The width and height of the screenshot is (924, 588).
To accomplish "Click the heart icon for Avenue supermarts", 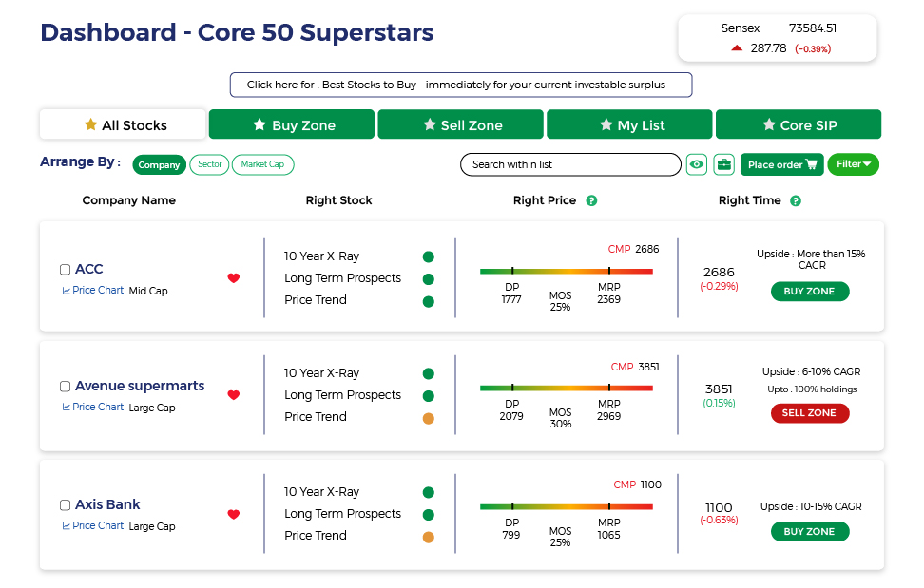I will point(234,395).
